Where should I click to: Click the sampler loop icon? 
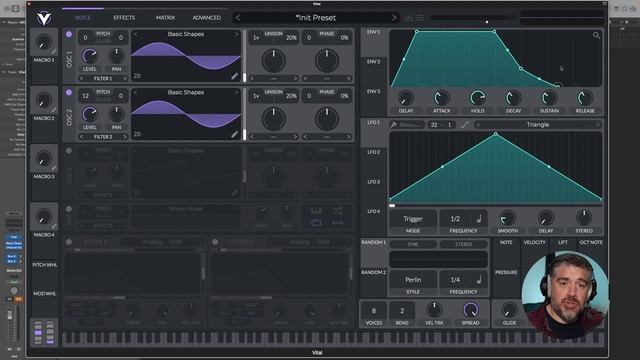(316, 223)
